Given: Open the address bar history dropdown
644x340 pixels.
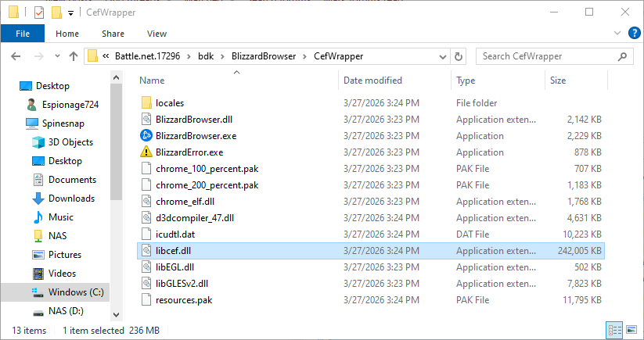Looking at the screenshot, I should 443,56.
